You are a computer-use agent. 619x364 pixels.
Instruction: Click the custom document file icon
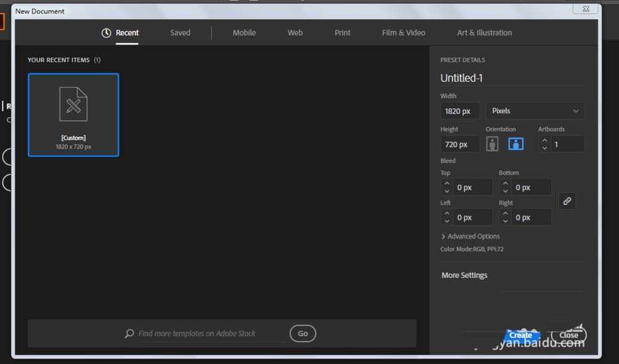tap(73, 104)
